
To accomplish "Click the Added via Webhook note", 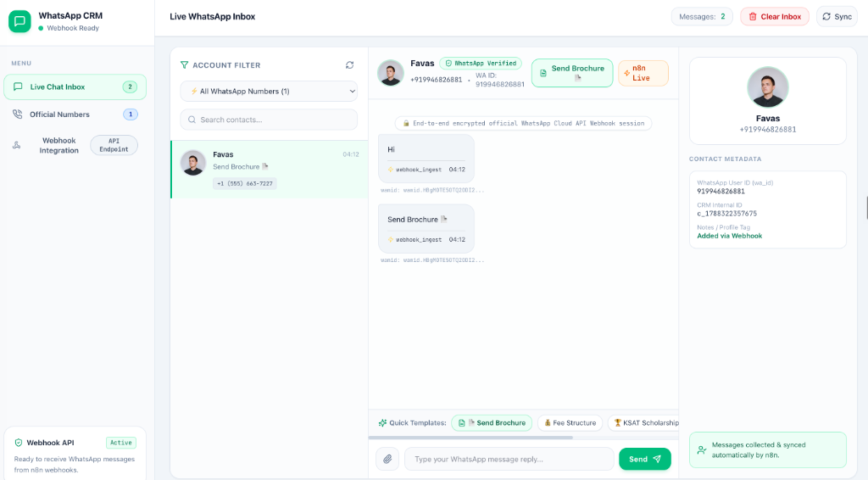I will tap(730, 236).
